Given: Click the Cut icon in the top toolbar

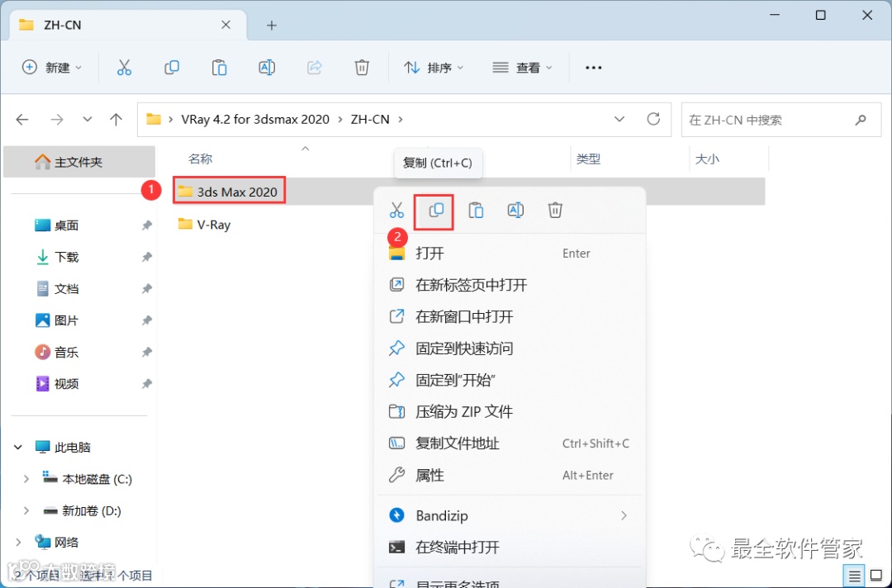Looking at the screenshot, I should (124, 68).
